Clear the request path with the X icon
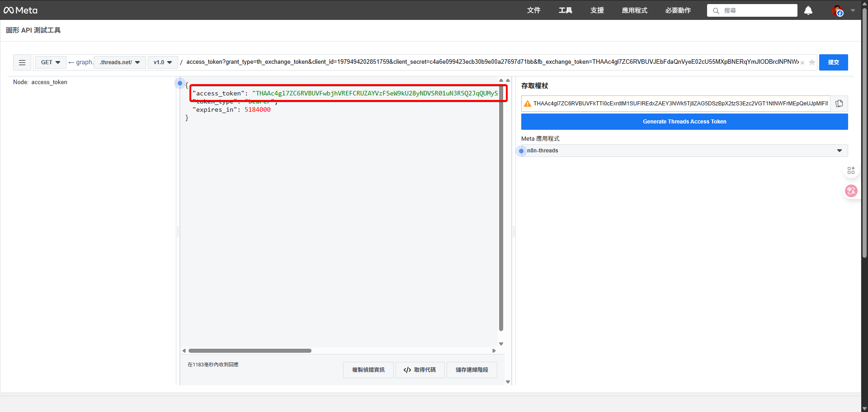 803,63
